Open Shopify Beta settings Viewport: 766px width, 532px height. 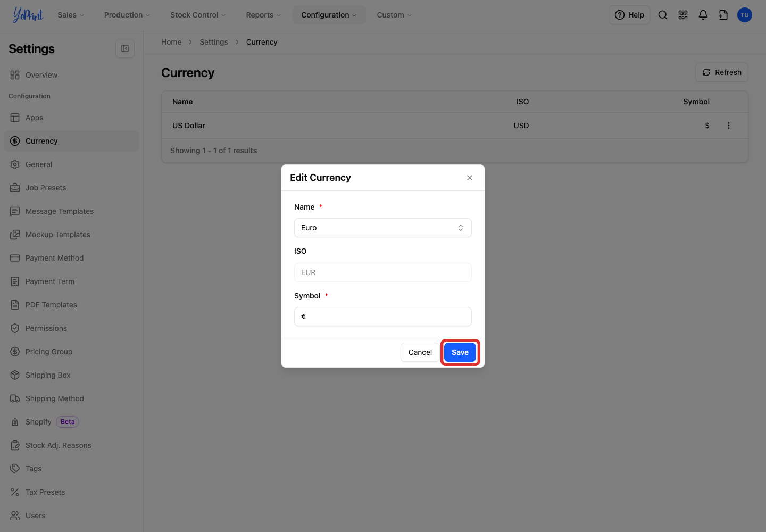point(71,422)
